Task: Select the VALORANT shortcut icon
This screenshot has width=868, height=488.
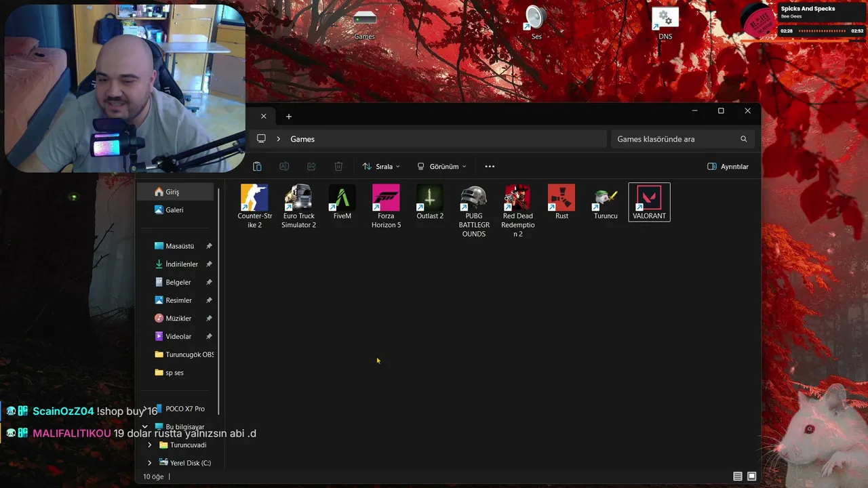Action: [x=649, y=202]
